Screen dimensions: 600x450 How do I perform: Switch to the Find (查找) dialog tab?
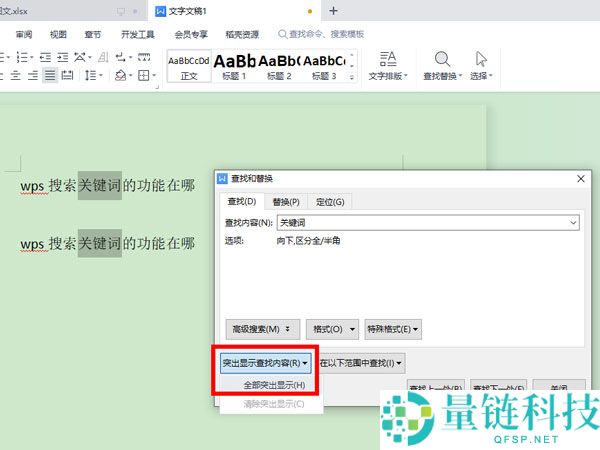(x=241, y=201)
